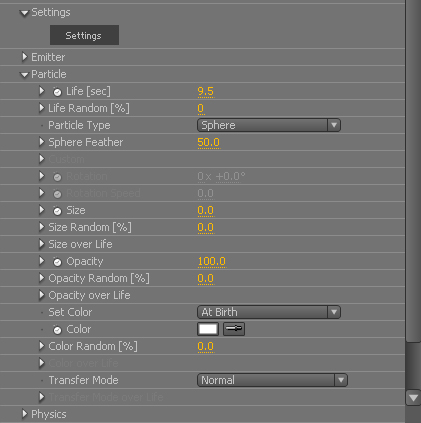
Task: Click the scrollbar down arrow
Action: [x=413, y=398]
